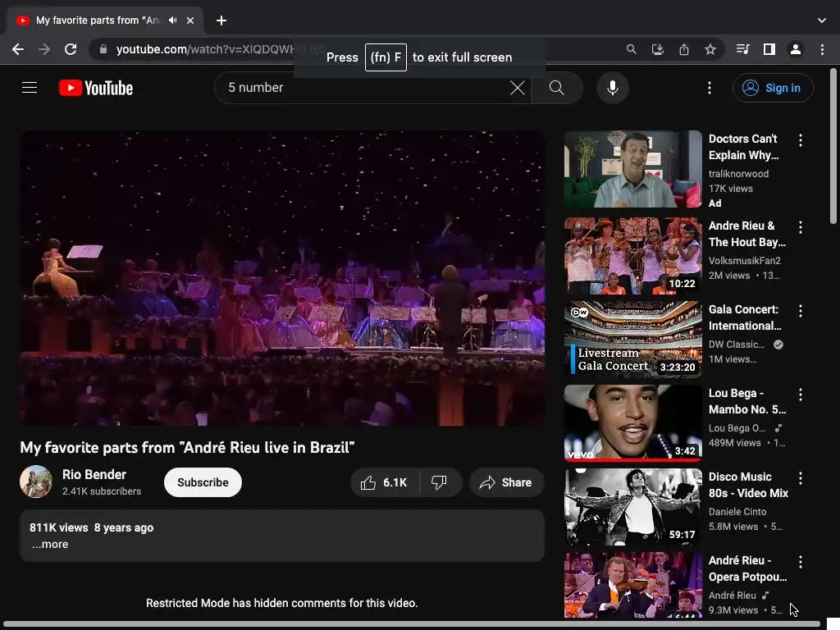Share the André Rieu video
The image size is (840, 630).
click(506, 482)
